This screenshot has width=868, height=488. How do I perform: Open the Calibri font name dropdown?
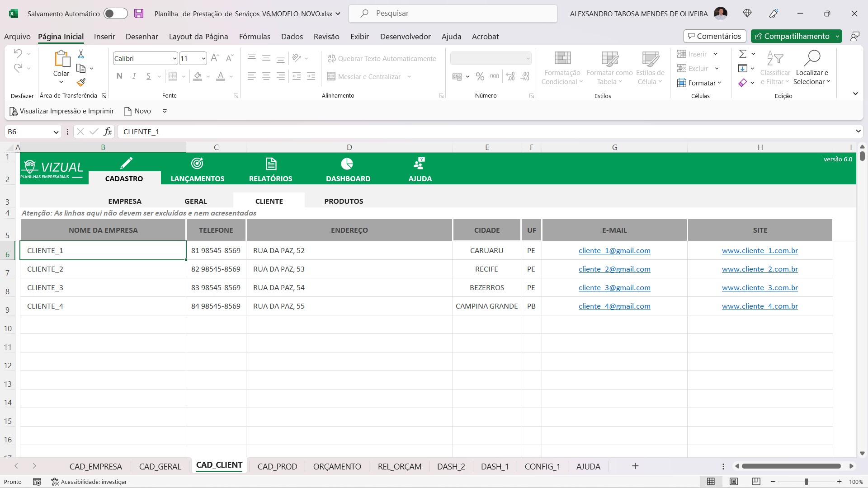pos(174,58)
